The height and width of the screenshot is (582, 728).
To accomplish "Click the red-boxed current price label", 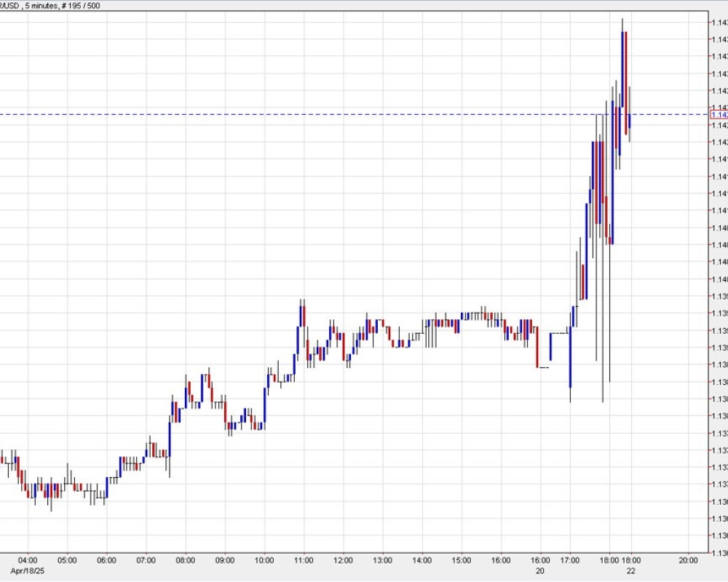I will (x=719, y=115).
